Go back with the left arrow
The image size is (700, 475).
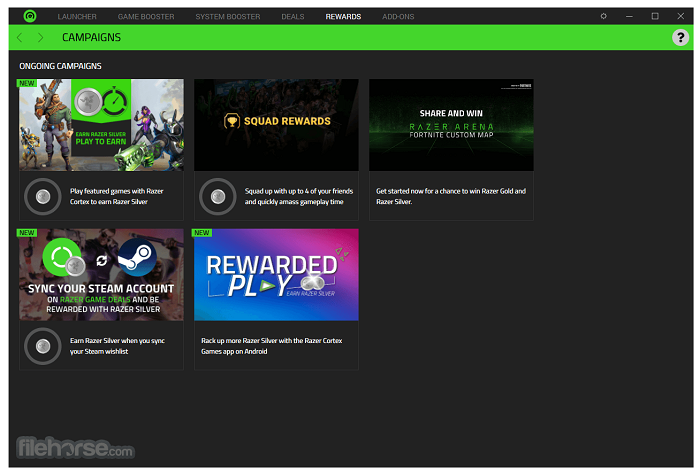[20, 37]
